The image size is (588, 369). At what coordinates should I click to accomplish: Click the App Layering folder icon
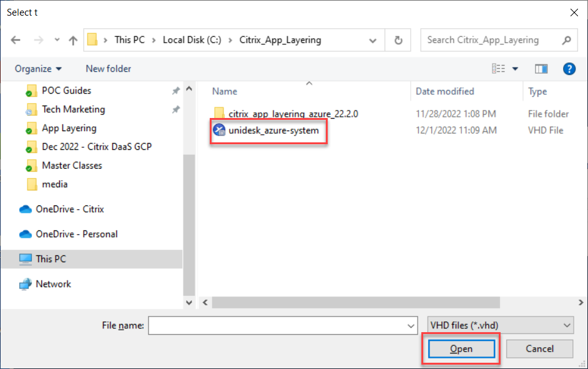tap(31, 128)
